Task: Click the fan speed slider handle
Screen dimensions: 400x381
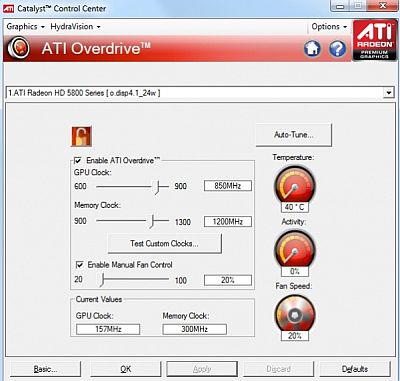Action: pyautogui.click(x=102, y=280)
